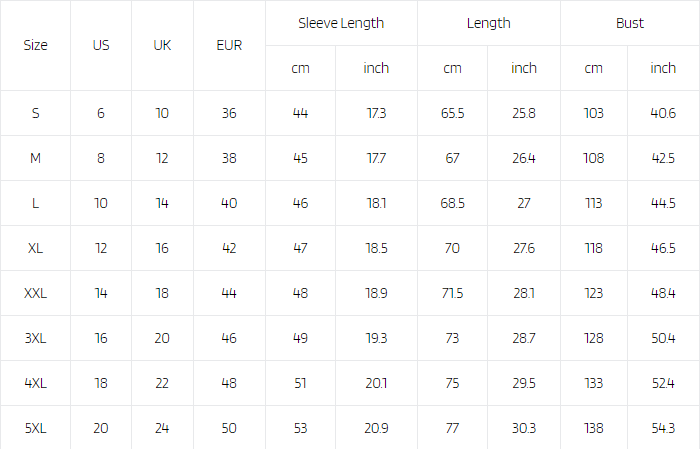Select sleeve length value 20.9 inch

point(376,428)
